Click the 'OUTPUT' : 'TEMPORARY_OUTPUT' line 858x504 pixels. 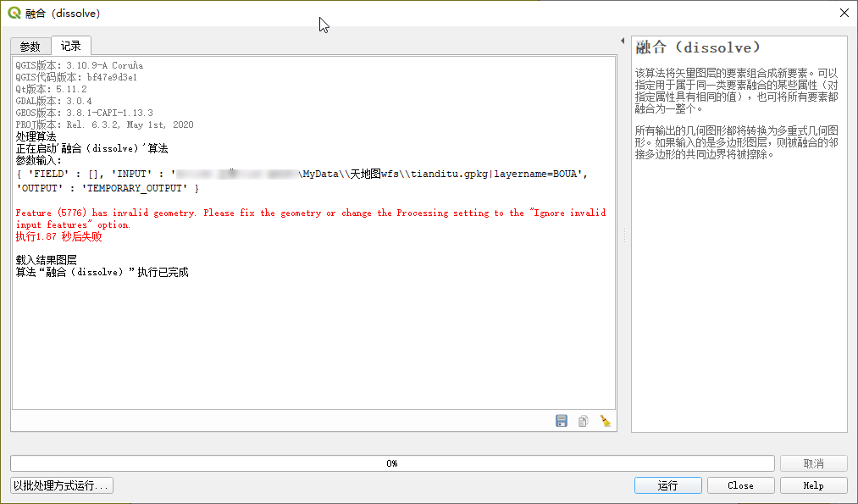(x=108, y=188)
